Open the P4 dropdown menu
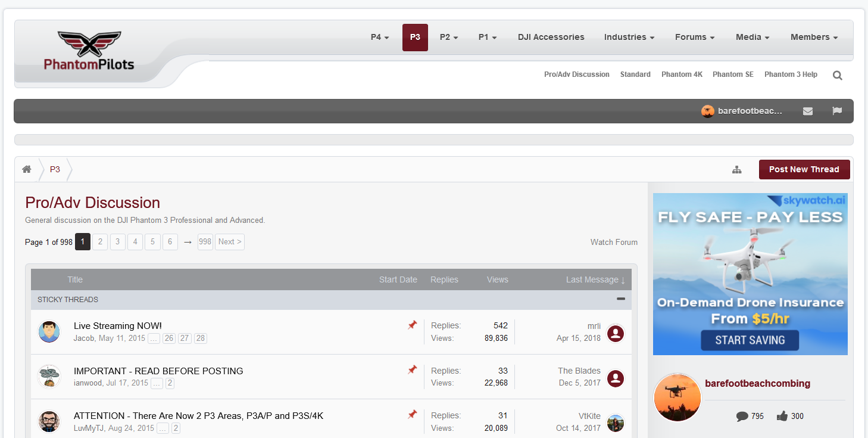Screen dimensions: 868x438 coord(380,37)
